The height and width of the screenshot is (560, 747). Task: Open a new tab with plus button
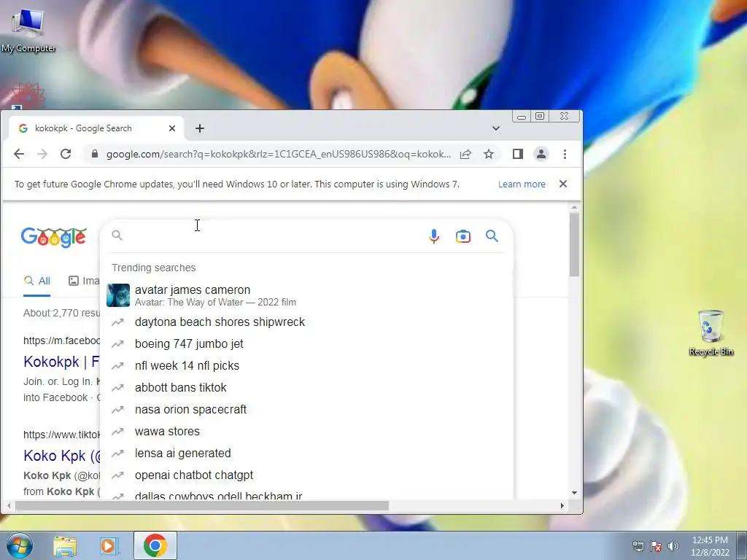pyautogui.click(x=200, y=128)
